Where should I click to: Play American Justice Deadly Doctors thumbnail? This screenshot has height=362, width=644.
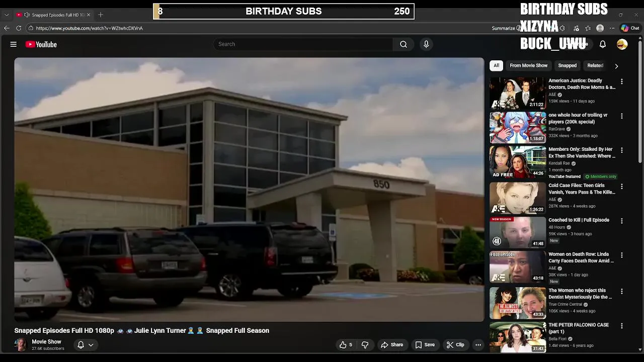click(x=518, y=93)
